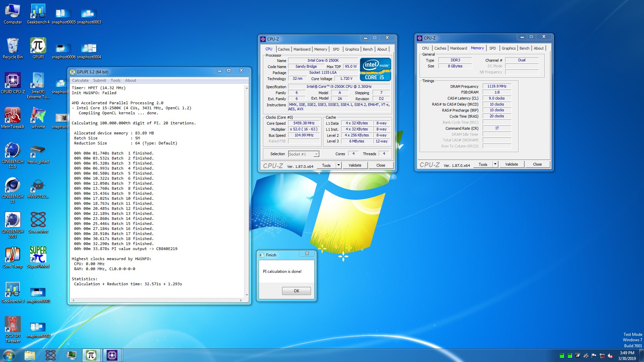Click the Action Center flag tray icon
The image size is (644, 362).
(594, 356)
